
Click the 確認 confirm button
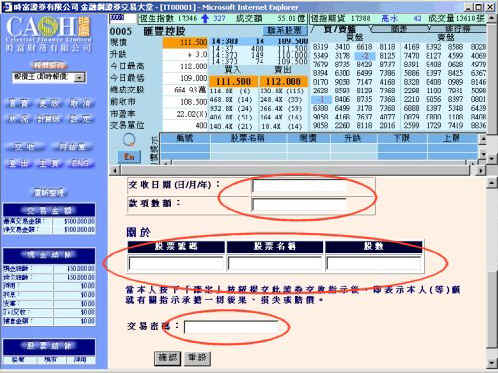(x=168, y=358)
